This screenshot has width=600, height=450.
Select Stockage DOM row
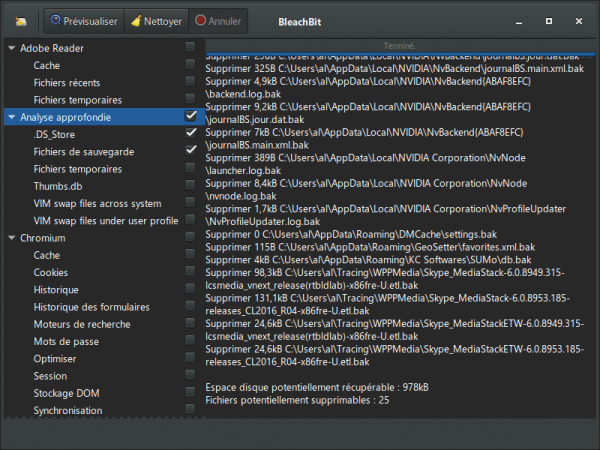point(104,393)
